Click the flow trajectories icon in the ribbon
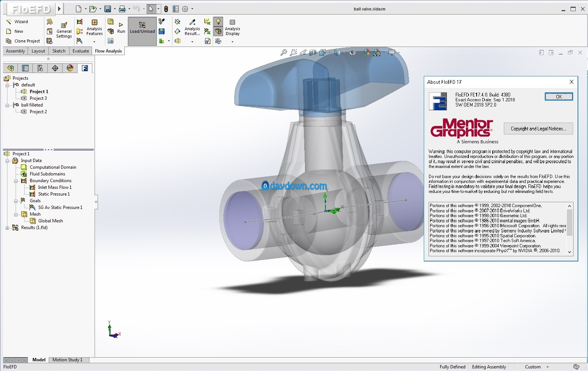 click(x=178, y=41)
